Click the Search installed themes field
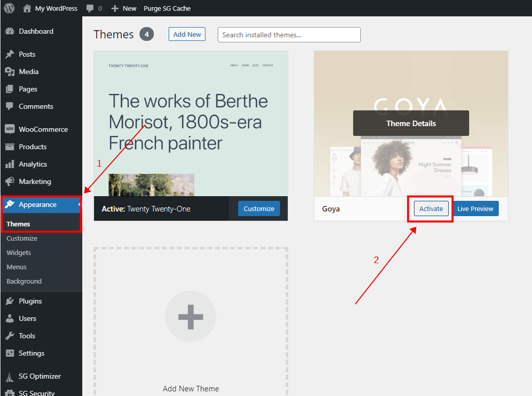This screenshot has width=532, height=396. [x=289, y=35]
